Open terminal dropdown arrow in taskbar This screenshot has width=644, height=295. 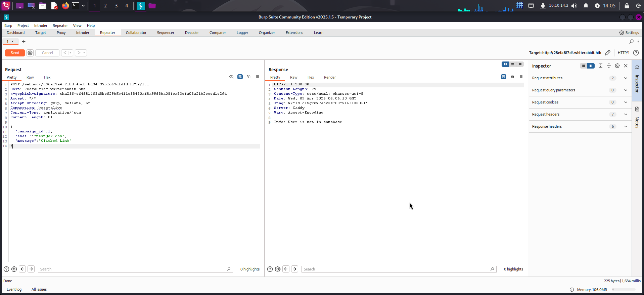[x=83, y=6]
